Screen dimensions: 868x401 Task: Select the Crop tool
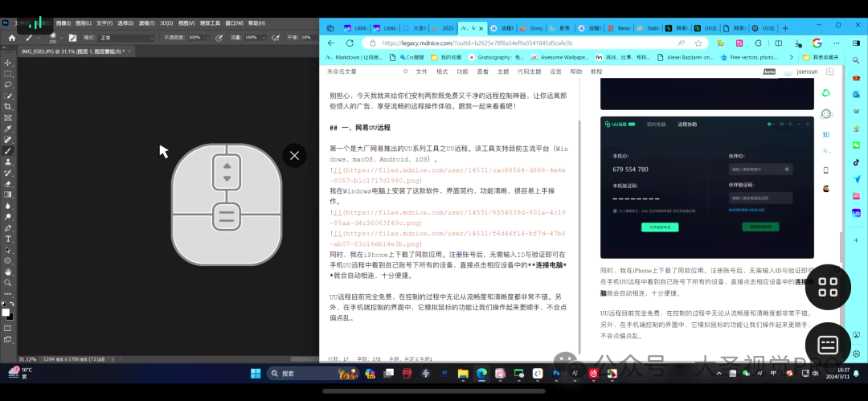coord(8,106)
